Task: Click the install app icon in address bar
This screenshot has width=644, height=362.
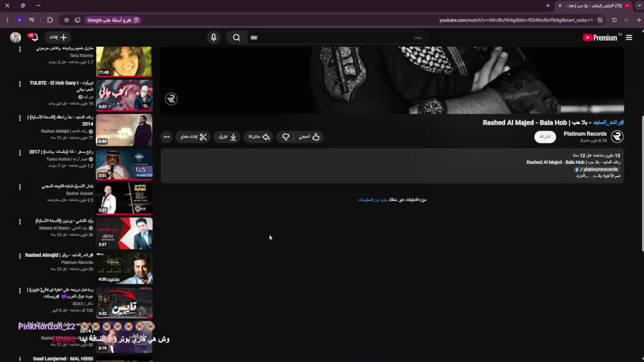Action: tap(77, 20)
